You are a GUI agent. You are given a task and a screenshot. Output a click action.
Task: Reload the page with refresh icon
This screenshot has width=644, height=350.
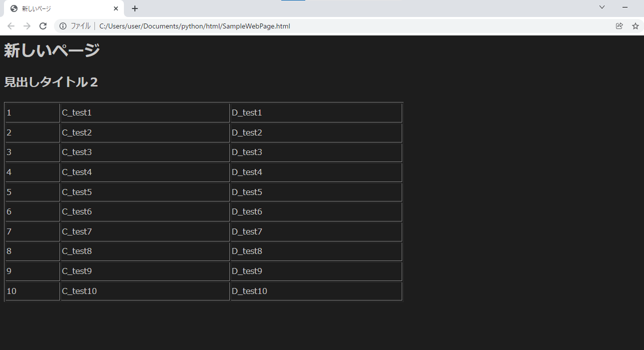(x=43, y=26)
